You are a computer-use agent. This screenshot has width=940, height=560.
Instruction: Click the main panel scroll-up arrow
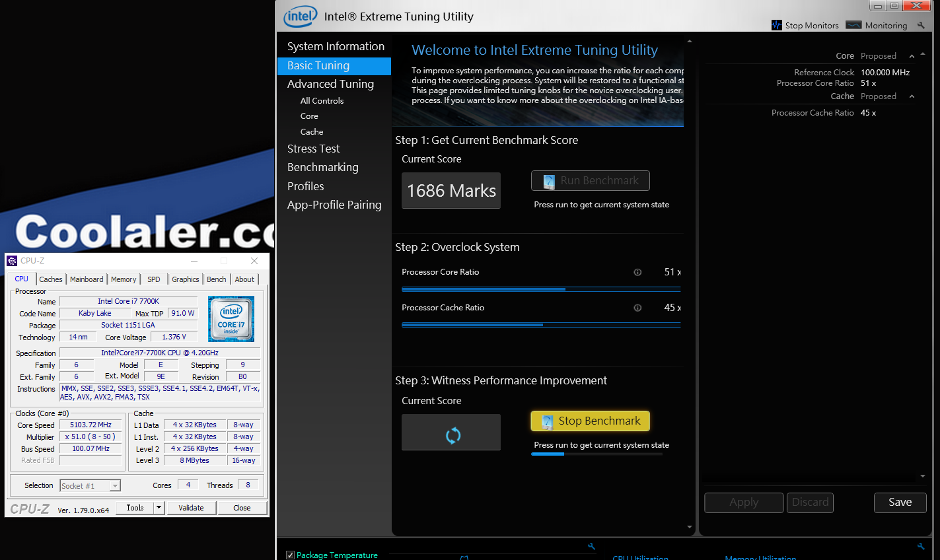690,42
